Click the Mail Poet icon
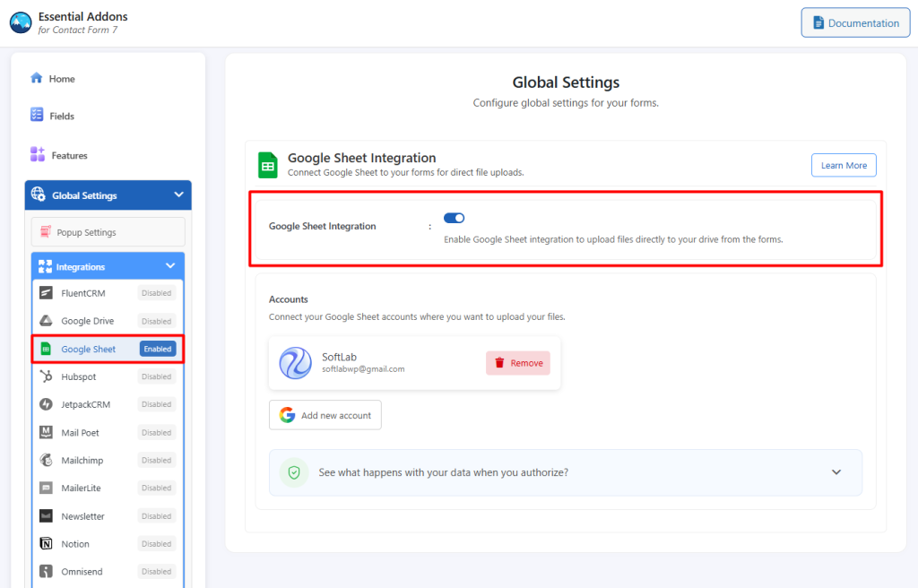The width and height of the screenshot is (918, 588). coord(46,432)
